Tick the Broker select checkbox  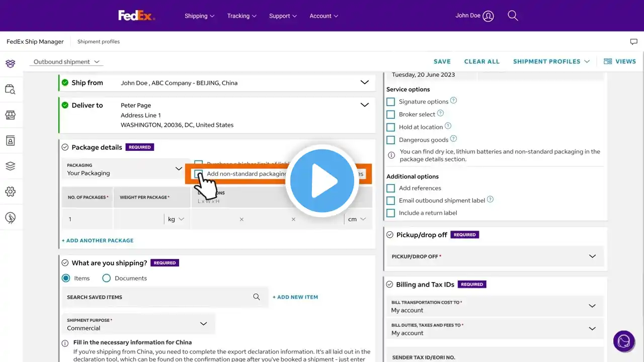click(x=390, y=115)
